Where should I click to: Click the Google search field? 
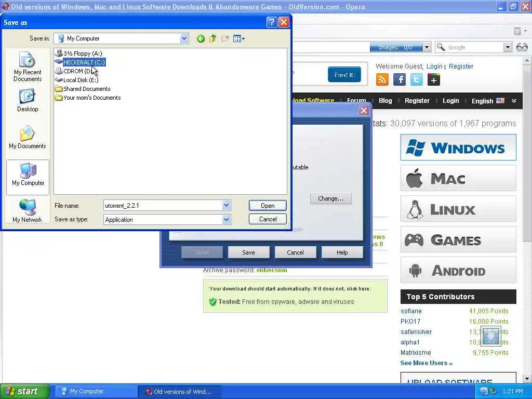tap(475, 47)
